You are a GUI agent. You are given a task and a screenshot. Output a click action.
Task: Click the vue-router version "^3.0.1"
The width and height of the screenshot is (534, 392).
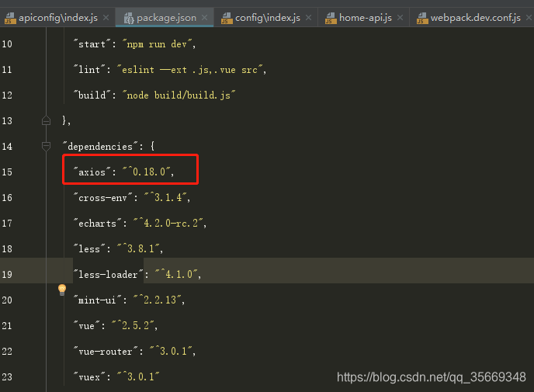pyautogui.click(x=171, y=351)
